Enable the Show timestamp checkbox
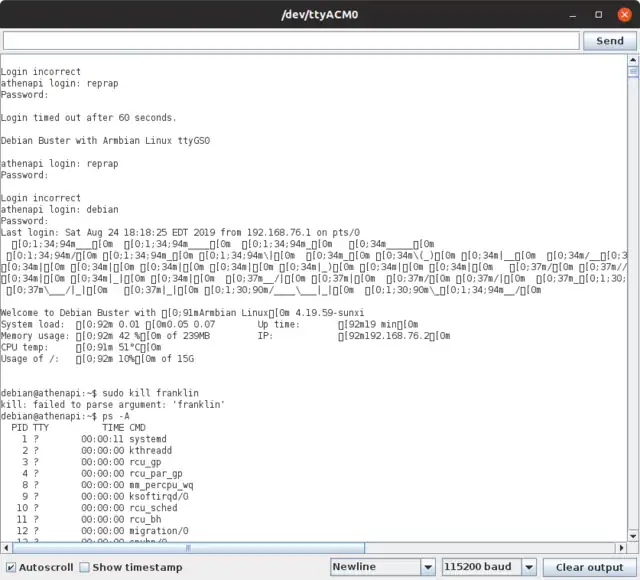Viewport: 640px width, 580px height. click(x=85, y=567)
